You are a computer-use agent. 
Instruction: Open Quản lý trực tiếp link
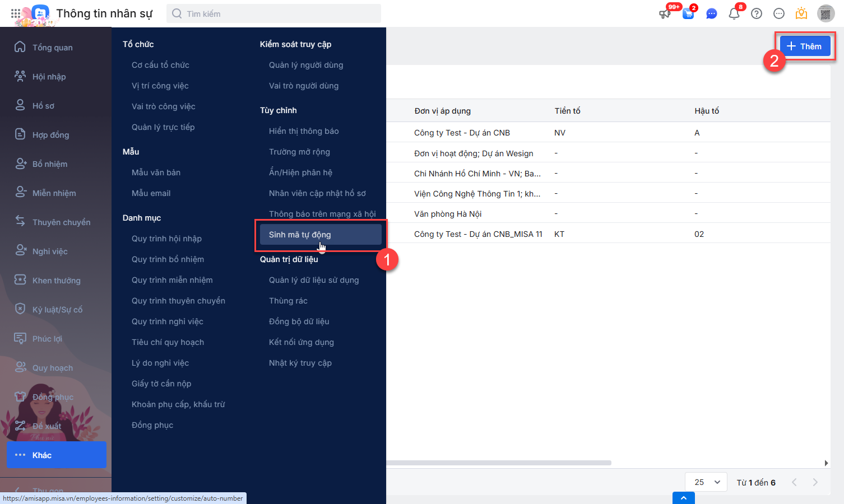coord(163,127)
